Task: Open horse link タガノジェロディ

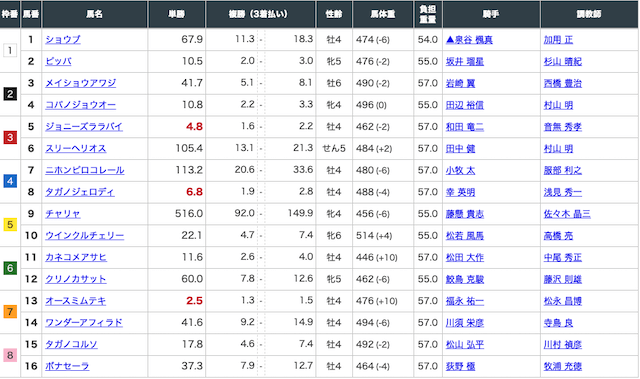Action: tap(80, 192)
